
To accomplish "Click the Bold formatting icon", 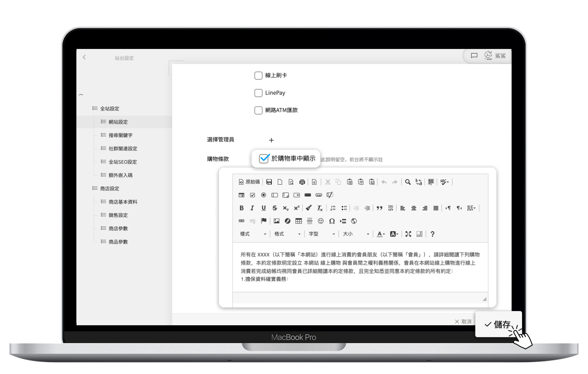I will tap(241, 208).
